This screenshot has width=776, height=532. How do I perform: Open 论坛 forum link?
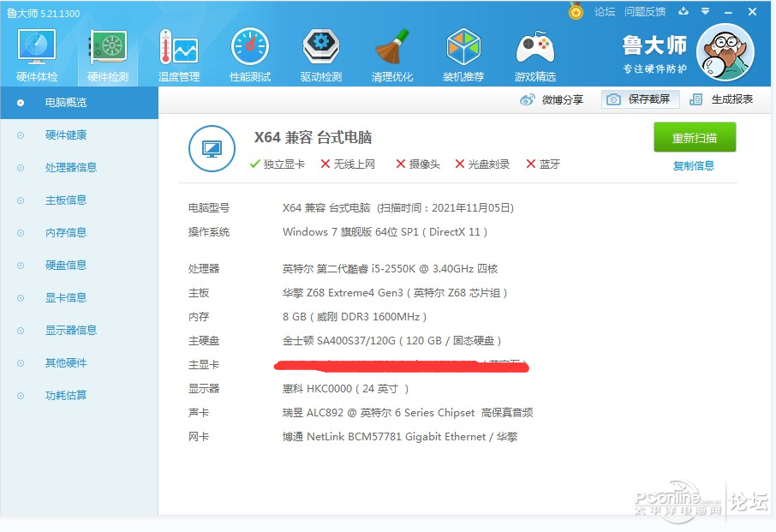point(605,11)
